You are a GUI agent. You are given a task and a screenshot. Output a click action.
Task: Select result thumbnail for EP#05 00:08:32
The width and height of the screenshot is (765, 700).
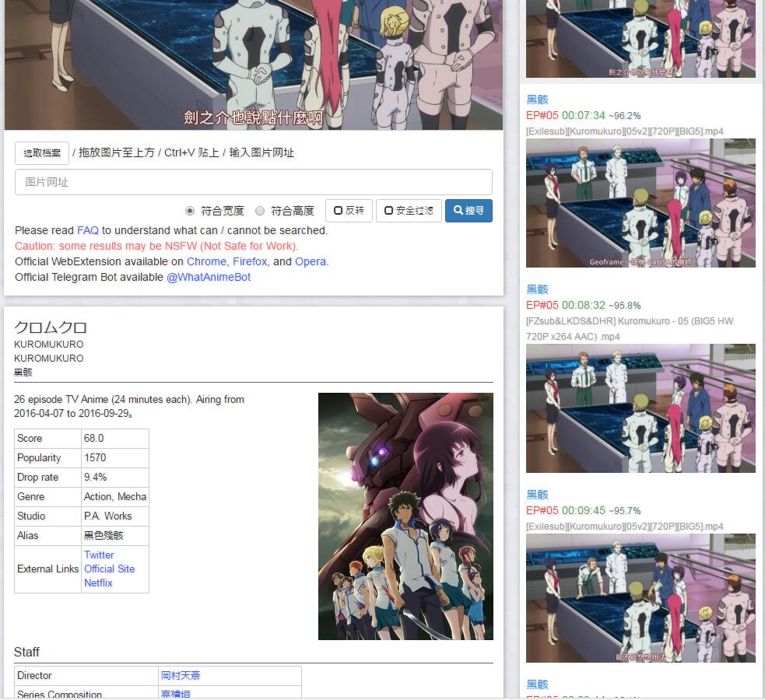[x=640, y=408]
